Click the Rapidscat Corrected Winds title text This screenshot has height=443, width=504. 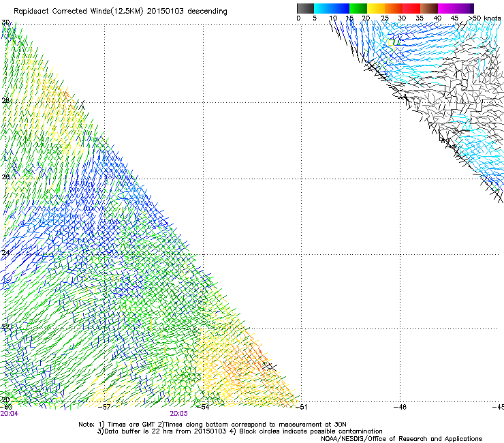coord(121,12)
